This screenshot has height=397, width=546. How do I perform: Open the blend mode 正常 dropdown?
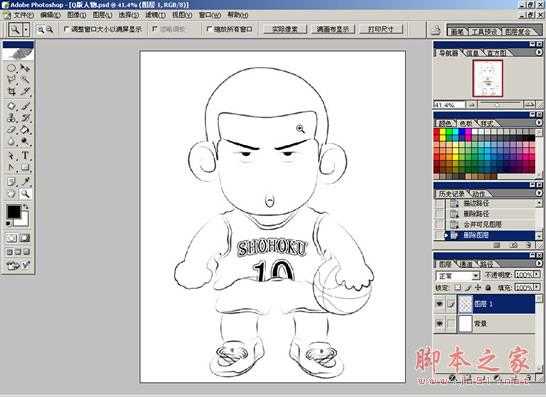(x=458, y=276)
